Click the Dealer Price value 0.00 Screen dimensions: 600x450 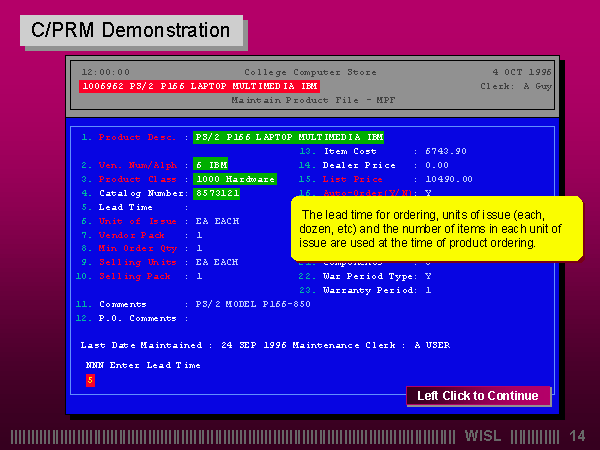tap(437, 165)
